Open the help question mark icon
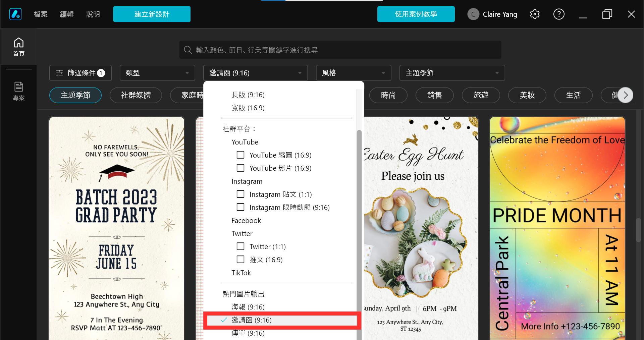The width and height of the screenshot is (644, 340). coord(559,14)
